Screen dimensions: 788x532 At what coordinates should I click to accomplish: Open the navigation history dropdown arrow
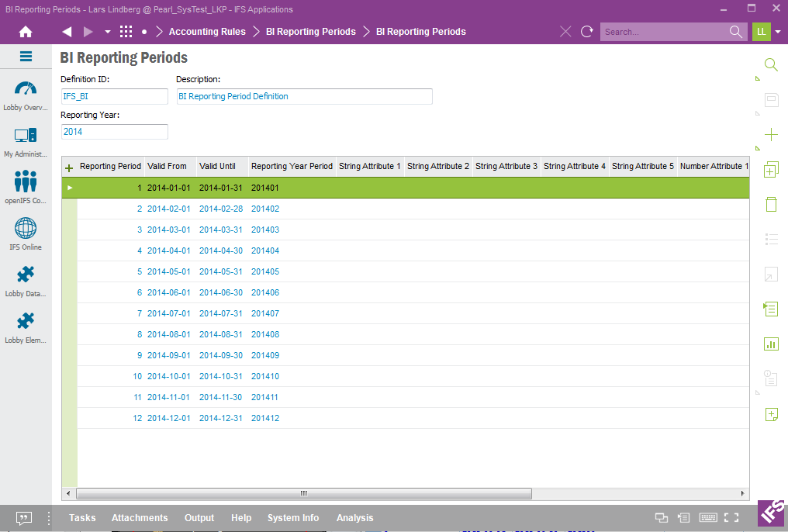coord(108,32)
